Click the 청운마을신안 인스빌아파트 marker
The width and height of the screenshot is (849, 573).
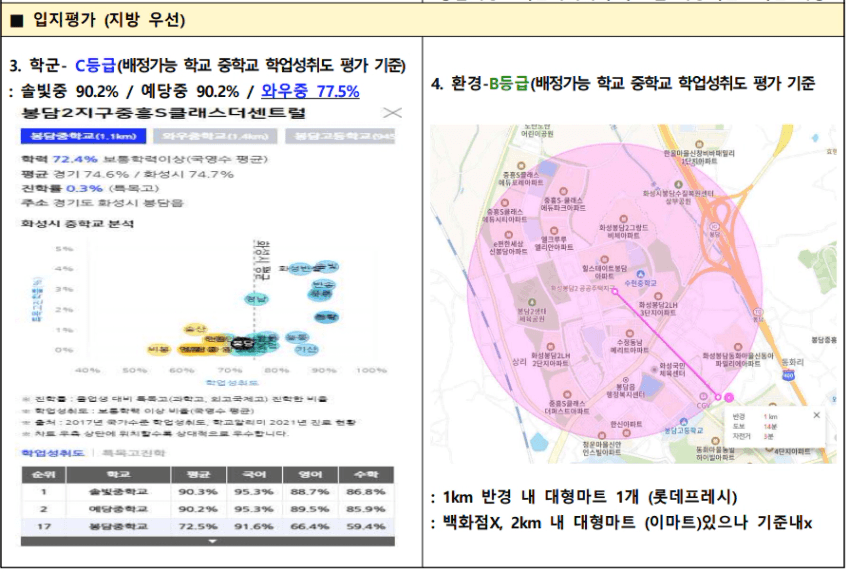pos(602,435)
